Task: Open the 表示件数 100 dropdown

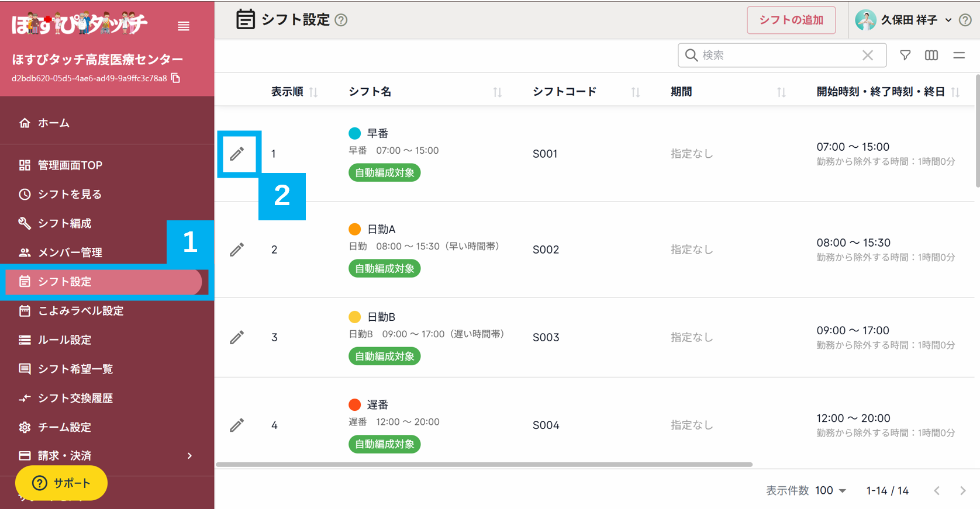Action: pyautogui.click(x=831, y=491)
